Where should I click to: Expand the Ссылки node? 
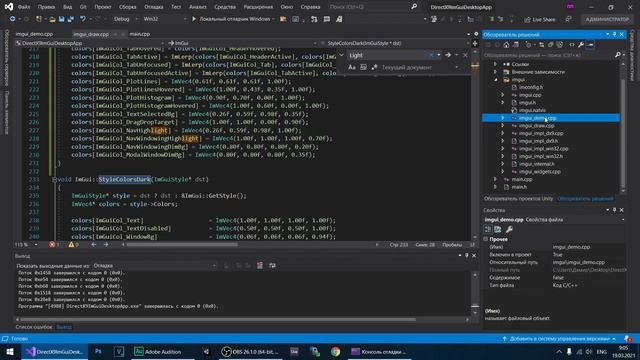495,64
